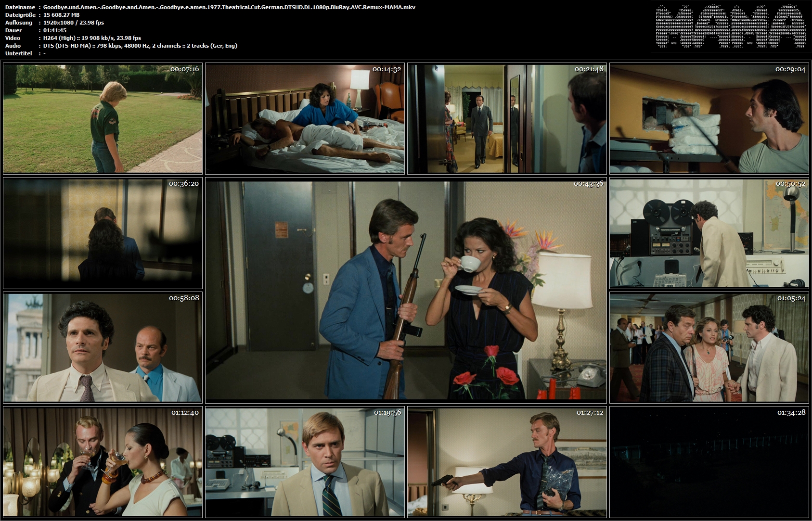The width and height of the screenshot is (812, 521).
Task: Click the Auflösung label
Action: click(x=19, y=23)
